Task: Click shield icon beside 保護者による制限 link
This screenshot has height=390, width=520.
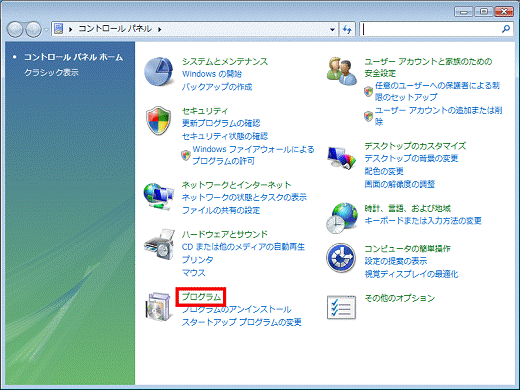Action: (x=368, y=91)
